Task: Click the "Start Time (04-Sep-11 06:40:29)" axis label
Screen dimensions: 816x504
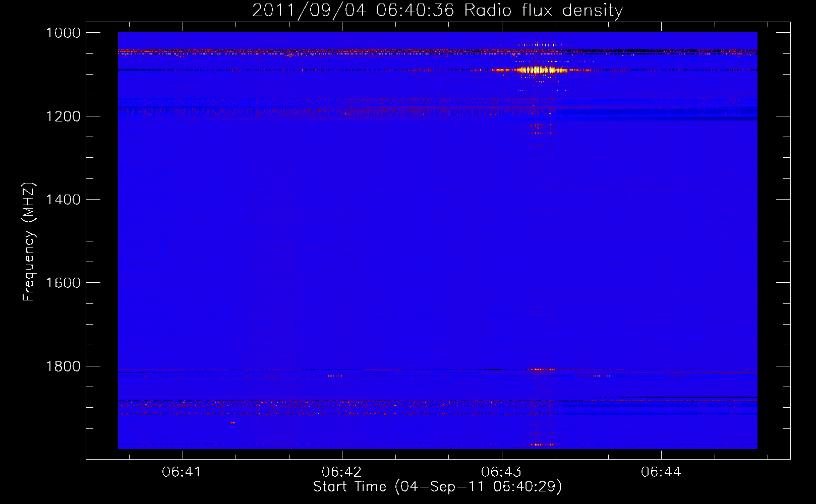Action: [437, 487]
